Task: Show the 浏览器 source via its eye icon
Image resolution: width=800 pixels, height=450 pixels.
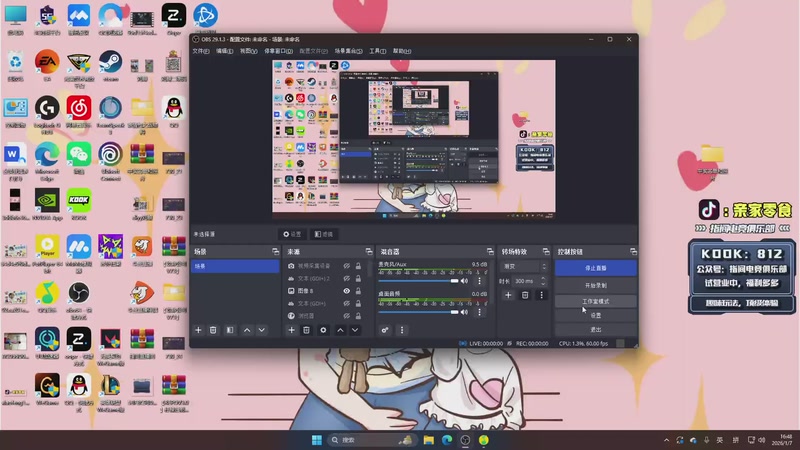Action: [346, 316]
